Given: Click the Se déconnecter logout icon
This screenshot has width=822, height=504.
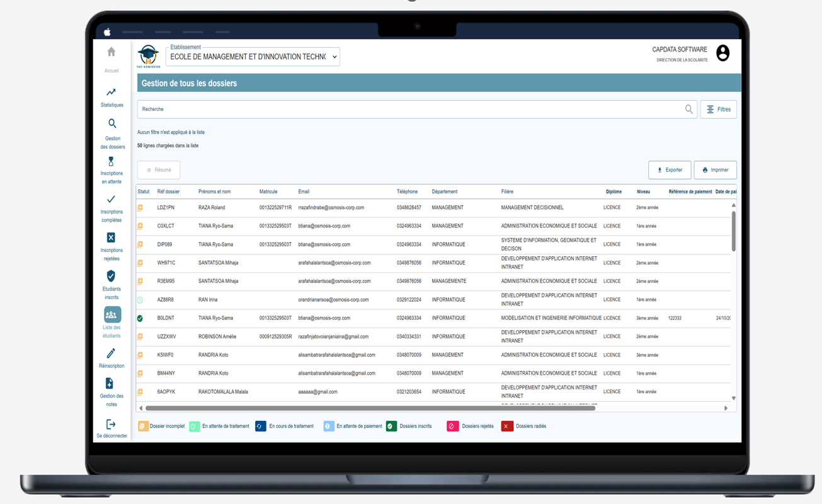Looking at the screenshot, I should tap(111, 425).
